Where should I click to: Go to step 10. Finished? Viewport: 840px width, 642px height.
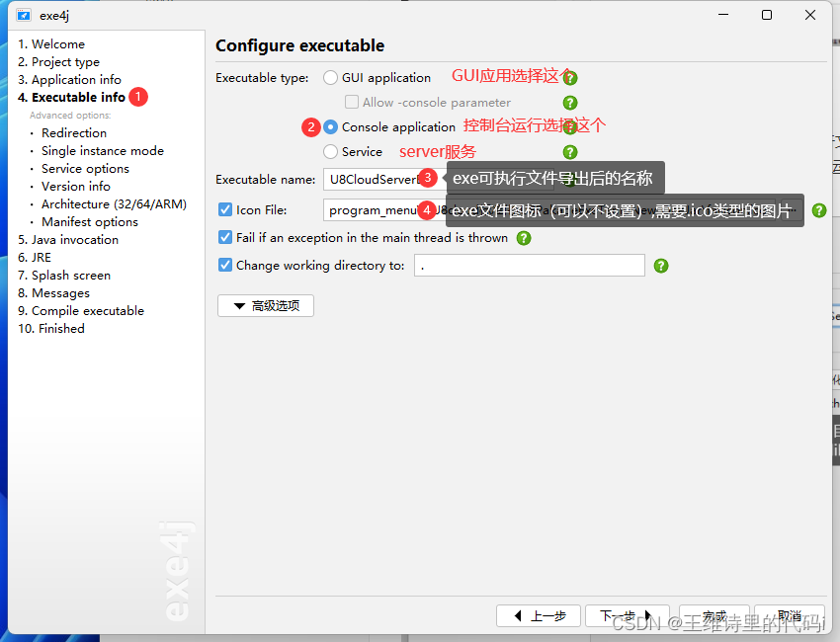point(51,329)
